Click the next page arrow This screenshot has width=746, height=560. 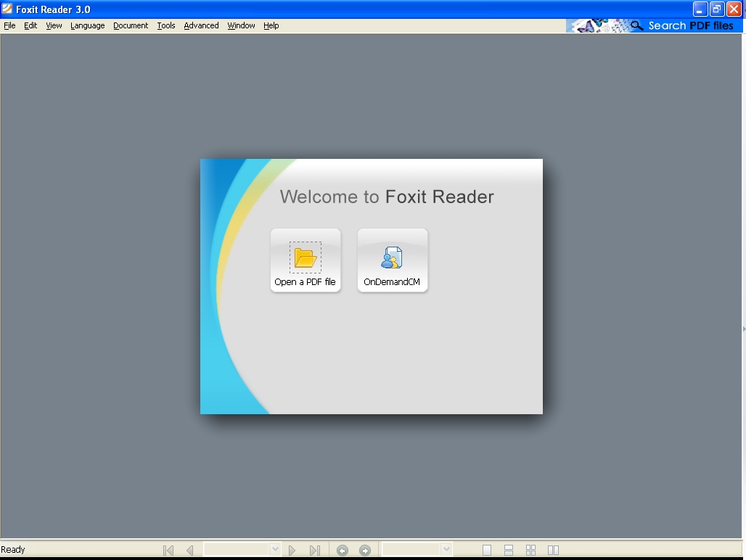[x=292, y=551]
